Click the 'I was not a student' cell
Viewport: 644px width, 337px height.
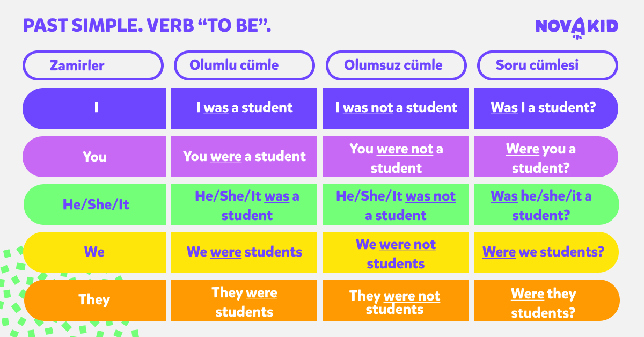pyautogui.click(x=396, y=108)
